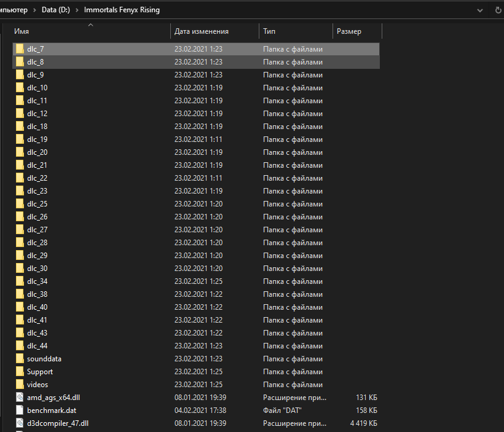Sort by the Имя column header
The image size is (504, 432).
pyautogui.click(x=86, y=31)
